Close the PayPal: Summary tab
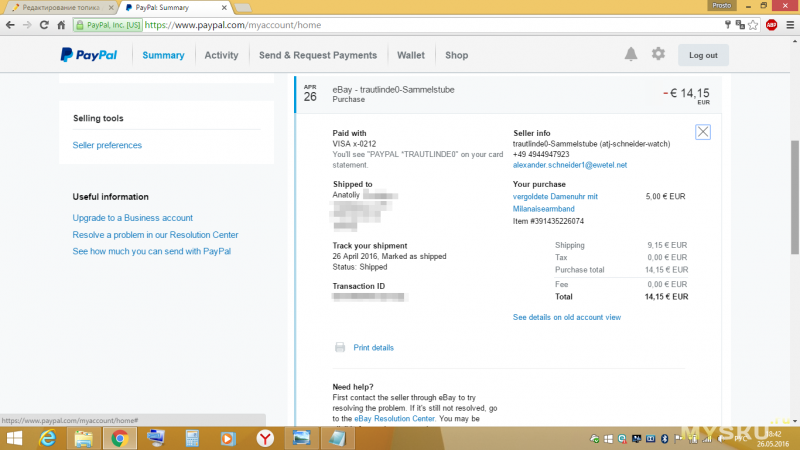The image size is (800, 450). pyautogui.click(x=224, y=8)
